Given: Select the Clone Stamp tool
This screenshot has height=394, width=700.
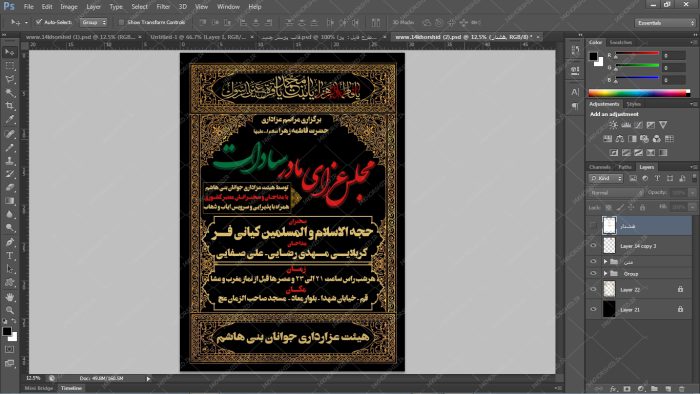Looking at the screenshot, I should pos(9,161).
